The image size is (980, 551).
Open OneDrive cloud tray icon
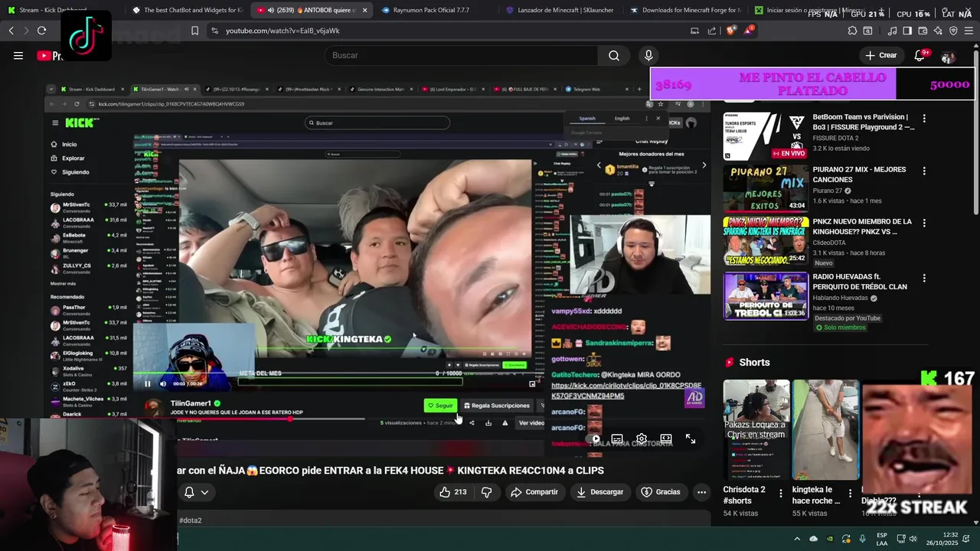tap(813, 539)
